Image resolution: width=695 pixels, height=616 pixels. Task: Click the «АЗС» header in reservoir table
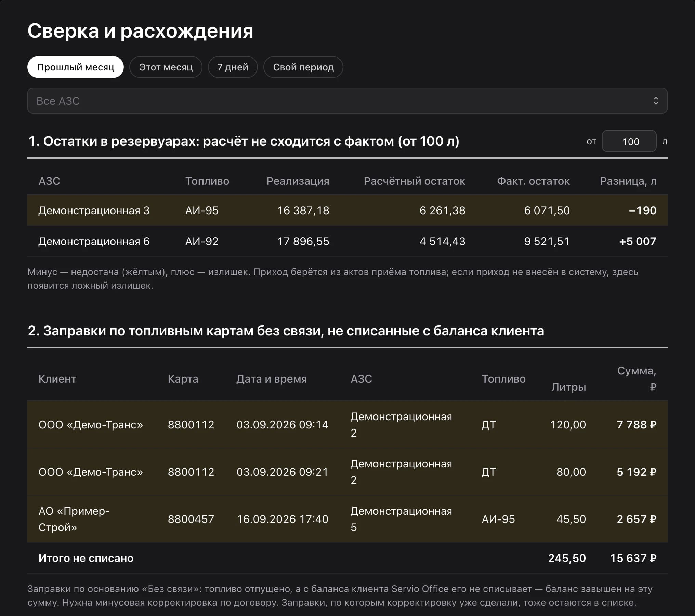click(x=49, y=181)
